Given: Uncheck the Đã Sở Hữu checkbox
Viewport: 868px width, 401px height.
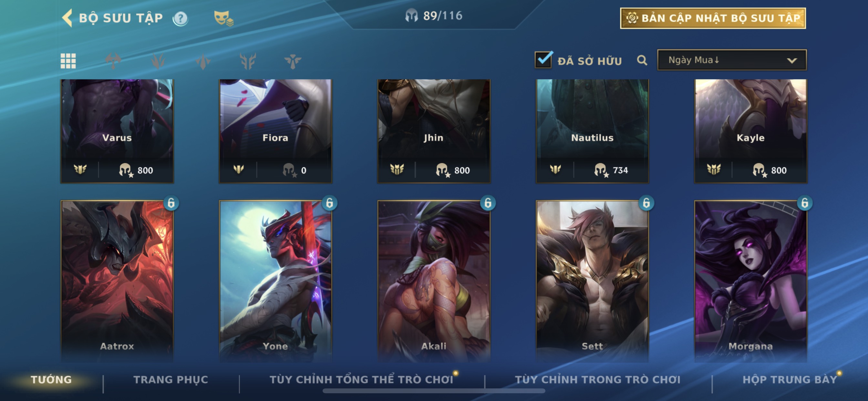Looking at the screenshot, I should click(543, 60).
